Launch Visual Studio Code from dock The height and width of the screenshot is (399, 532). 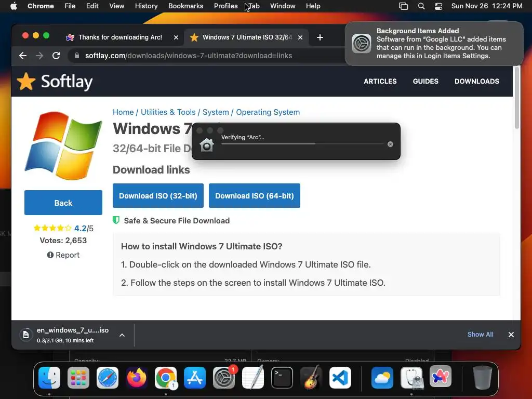coord(340,378)
